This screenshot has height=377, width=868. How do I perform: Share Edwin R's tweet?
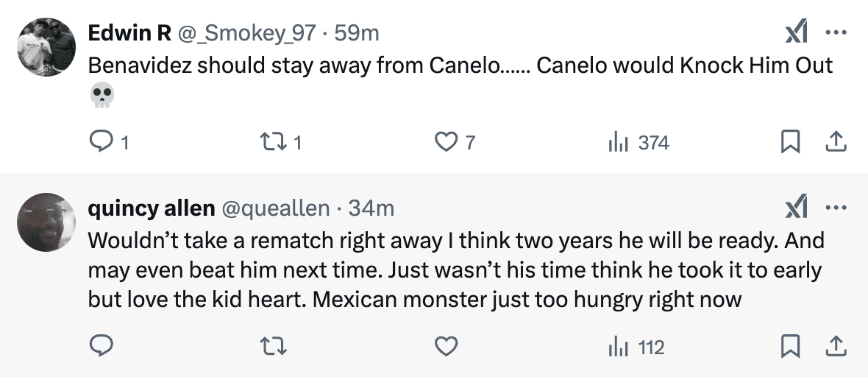click(836, 142)
